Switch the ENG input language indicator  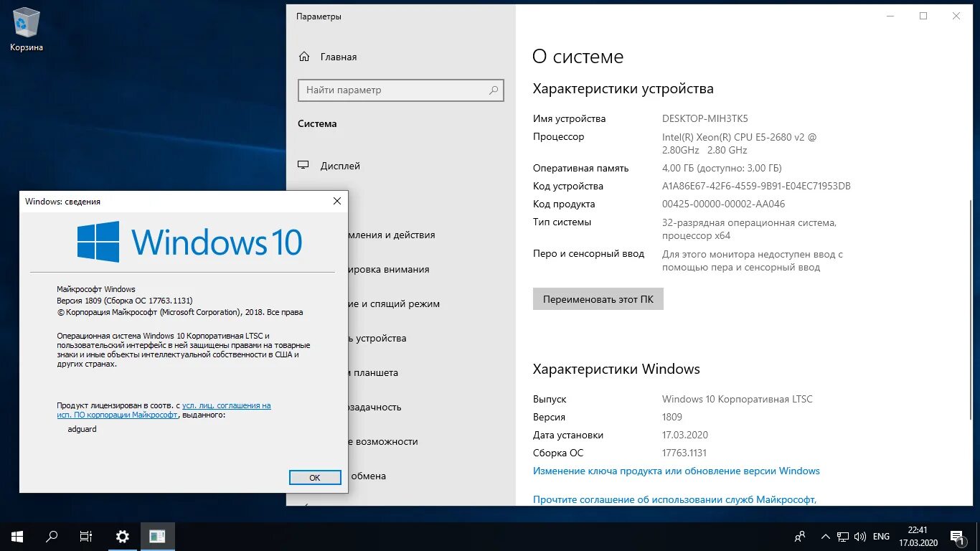click(881, 537)
